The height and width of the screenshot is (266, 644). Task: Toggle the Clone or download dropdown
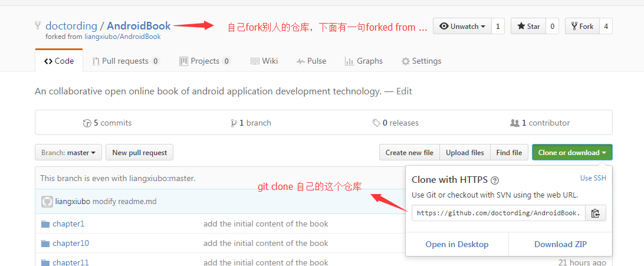click(572, 152)
